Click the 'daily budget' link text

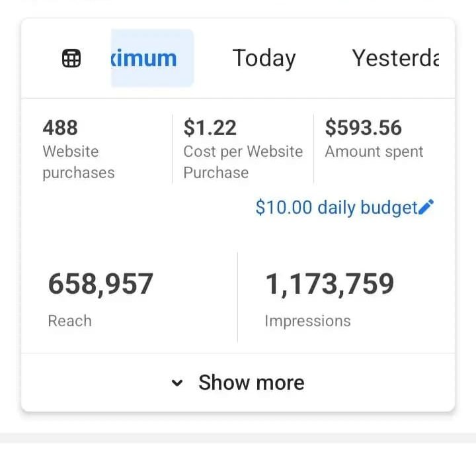(368, 208)
